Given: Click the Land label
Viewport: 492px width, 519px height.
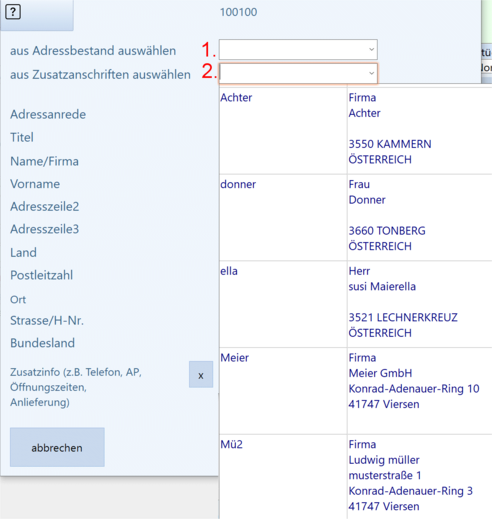Looking at the screenshot, I should 23,253.
